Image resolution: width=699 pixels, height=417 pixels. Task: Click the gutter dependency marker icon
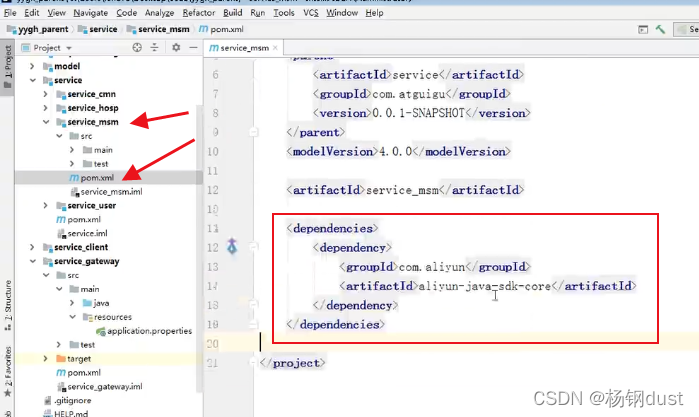pyautogui.click(x=232, y=247)
